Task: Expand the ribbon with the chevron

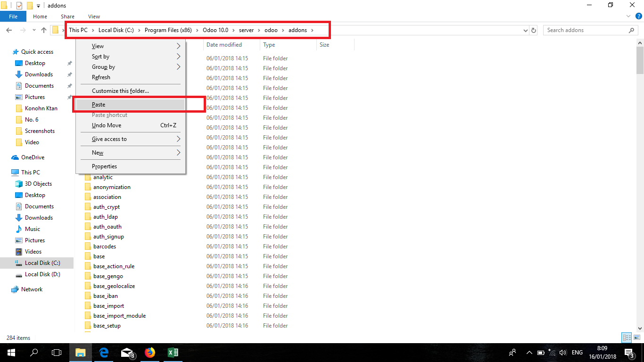Action: point(629,16)
